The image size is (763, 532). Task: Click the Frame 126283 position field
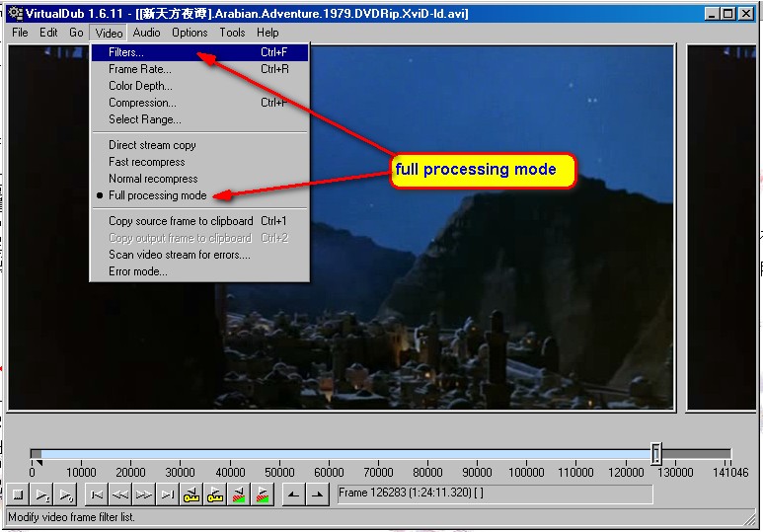pos(495,494)
